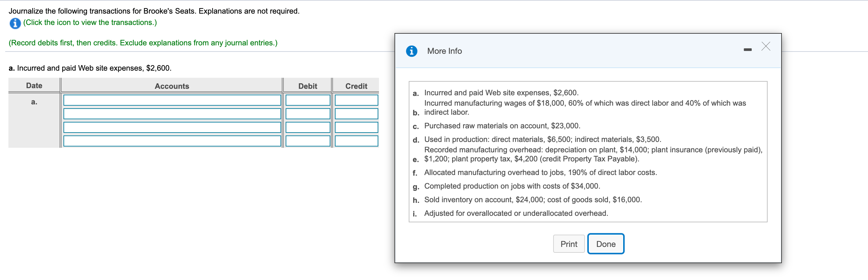Image resolution: width=868 pixels, height=280 pixels.
Task: Click the 'a.' date cell in journal table
Action: point(34,102)
